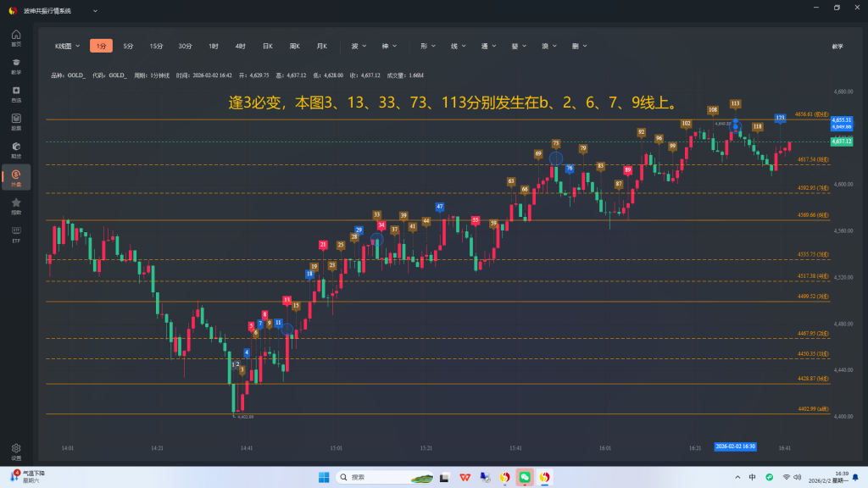
Task: Select the 1时 hourly timeframe tab
Action: pyautogui.click(x=214, y=46)
